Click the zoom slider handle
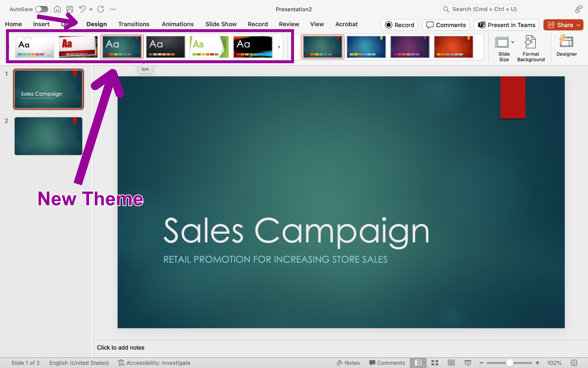This screenshot has height=368, width=588. tap(509, 363)
